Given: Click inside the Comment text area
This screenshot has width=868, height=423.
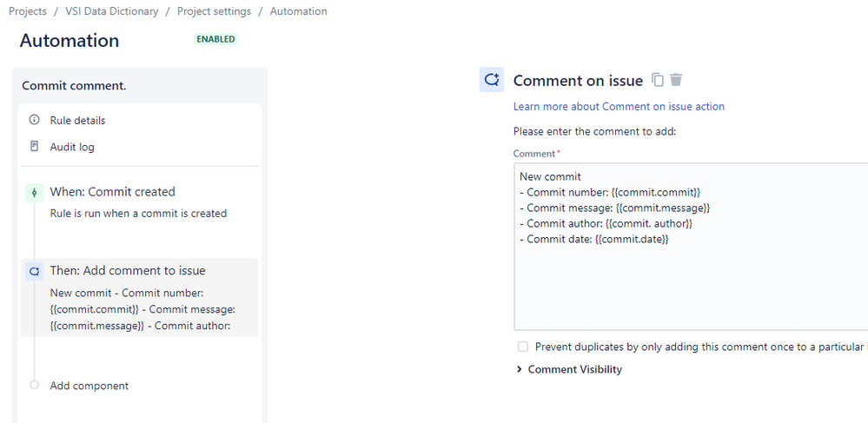Looking at the screenshot, I should 691,247.
